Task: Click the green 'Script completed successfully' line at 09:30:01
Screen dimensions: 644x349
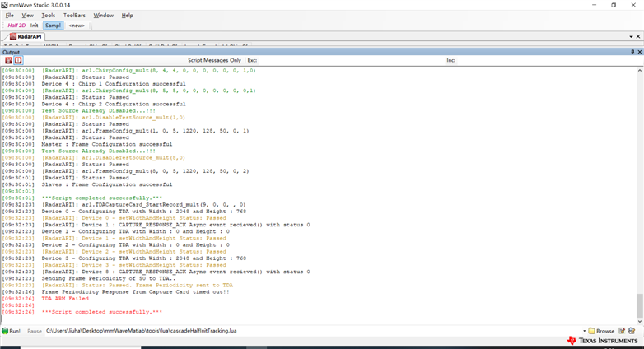Action: 102,198
